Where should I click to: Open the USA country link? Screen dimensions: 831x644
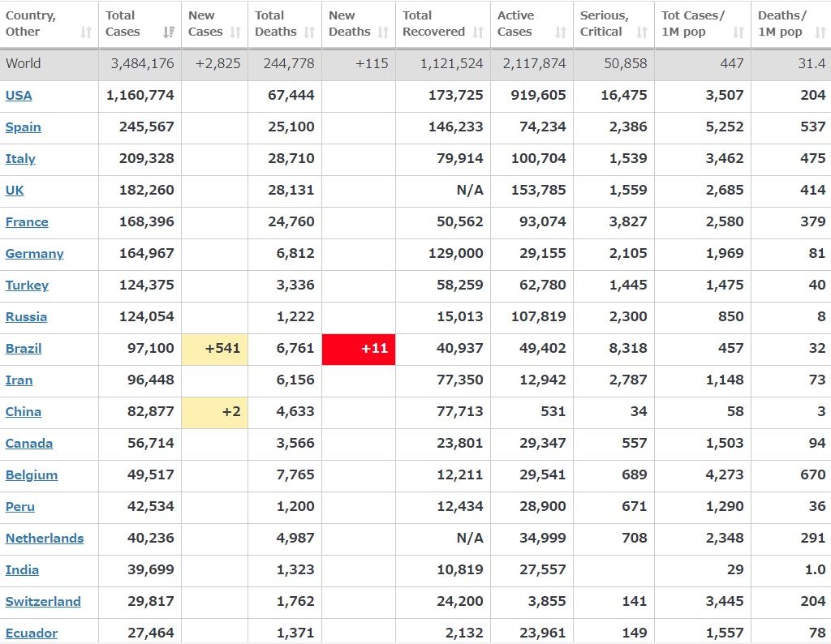tap(19, 95)
